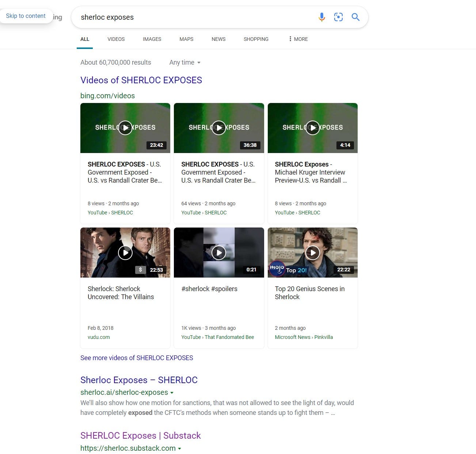The width and height of the screenshot is (476, 454).
Task: Play the 23:42 SHERLOC EXPOSES video
Action: (125, 128)
